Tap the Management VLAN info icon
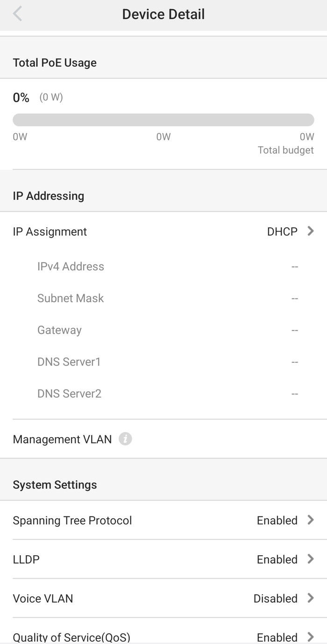This screenshot has height=644, width=327. (x=125, y=439)
